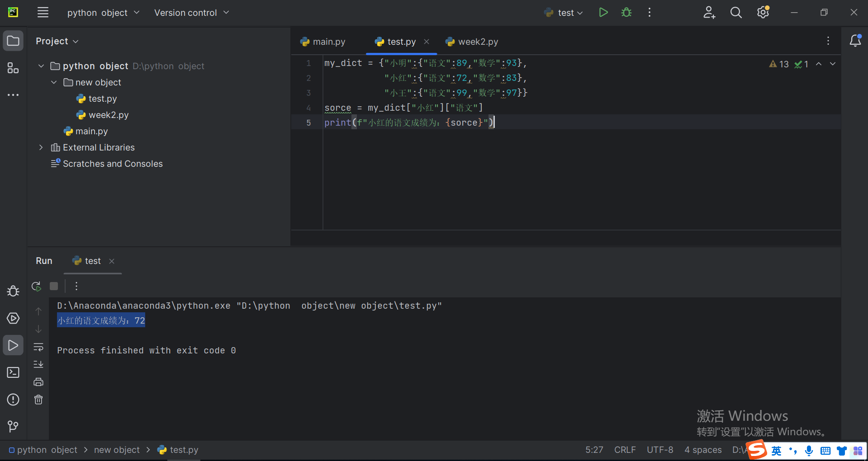Go to previous highlighted error arrow

[x=819, y=64]
